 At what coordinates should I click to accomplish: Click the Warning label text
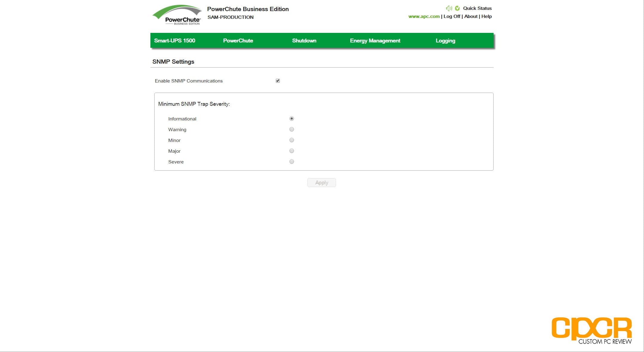[x=177, y=130]
